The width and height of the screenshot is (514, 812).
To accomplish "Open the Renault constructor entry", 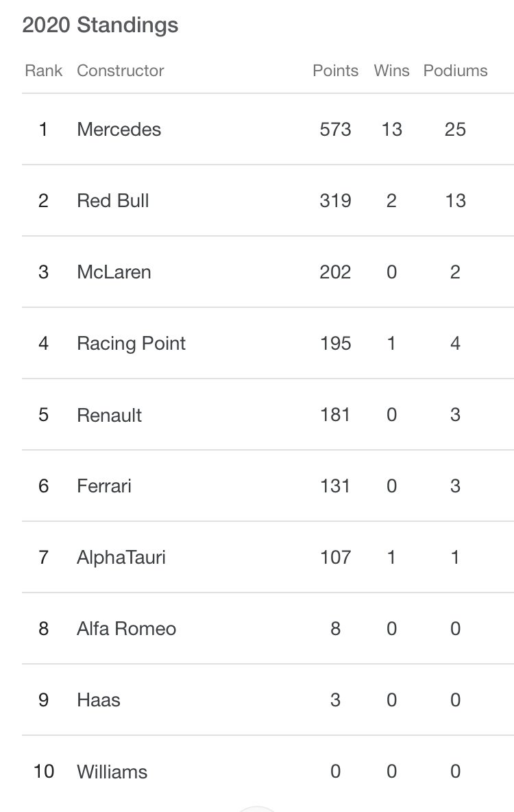I will pyautogui.click(x=267, y=415).
